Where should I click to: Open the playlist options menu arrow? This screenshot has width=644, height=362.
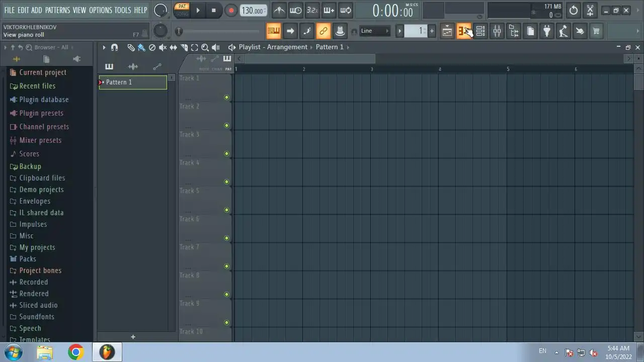click(104, 47)
